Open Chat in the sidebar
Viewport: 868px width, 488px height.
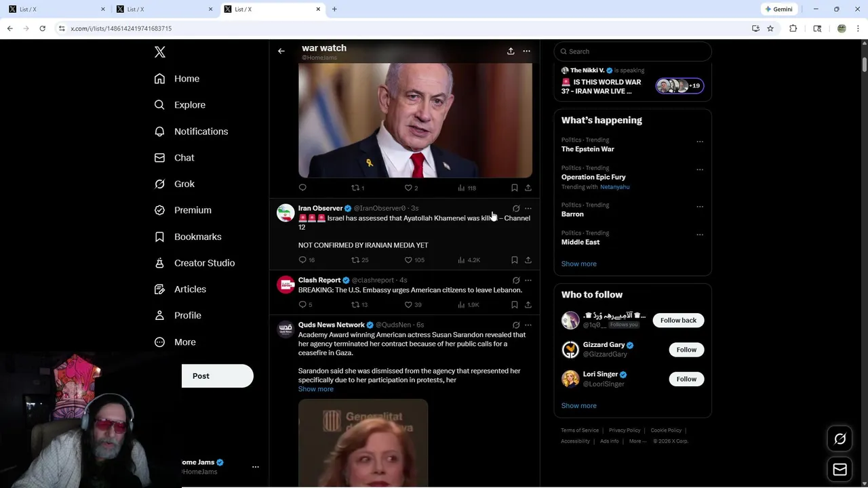coord(174,158)
